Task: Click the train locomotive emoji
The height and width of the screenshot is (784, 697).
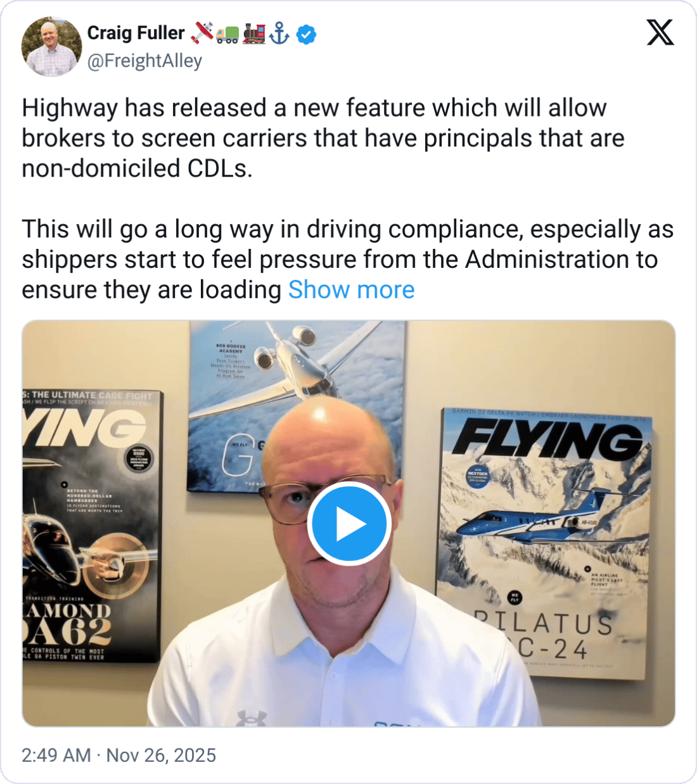Action: coord(253,33)
